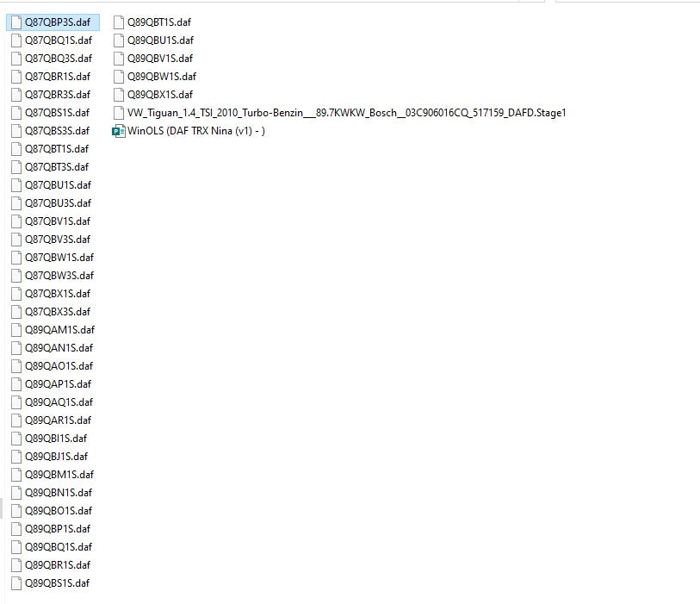700x604 pixels.
Task: Select the Q89QBQ1S.daf file
Action: (58, 547)
